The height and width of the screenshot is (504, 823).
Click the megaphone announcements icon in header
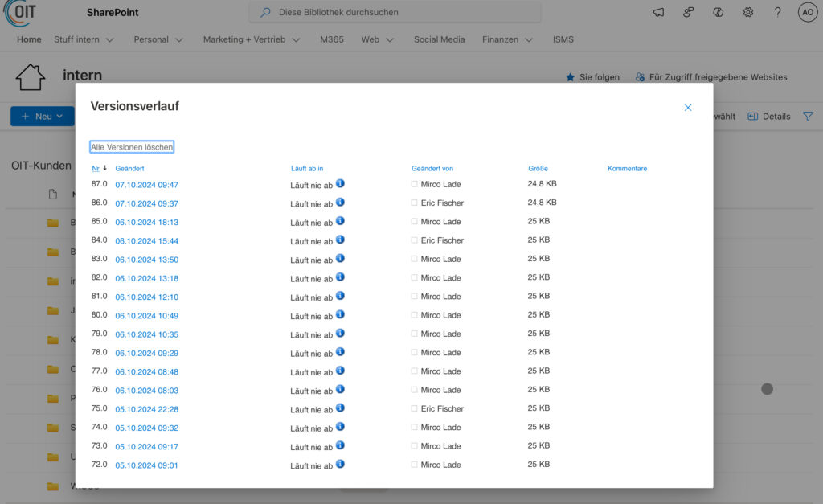point(659,12)
